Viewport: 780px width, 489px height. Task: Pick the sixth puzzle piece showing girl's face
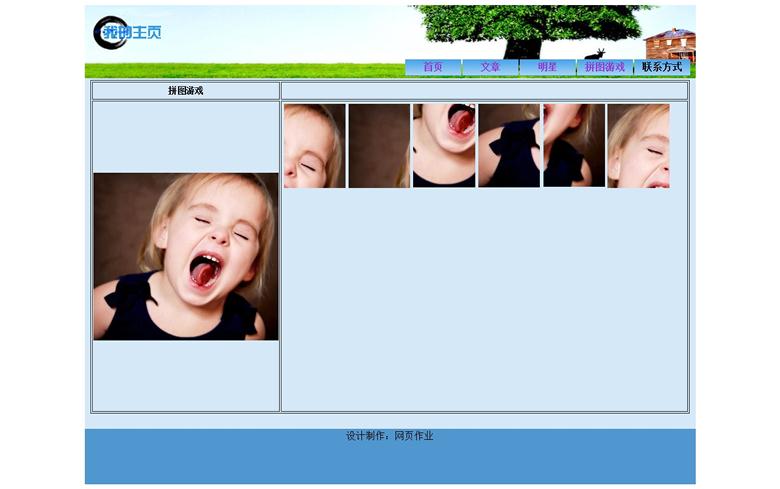pyautogui.click(x=638, y=146)
